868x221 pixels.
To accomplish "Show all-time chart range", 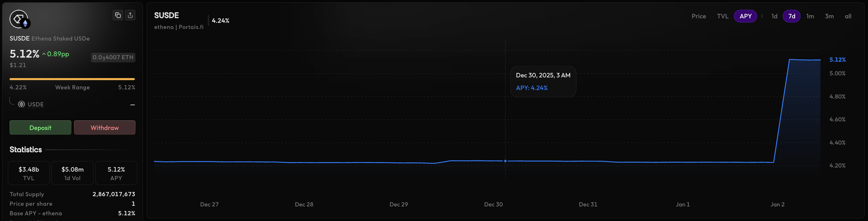I will 848,16.
